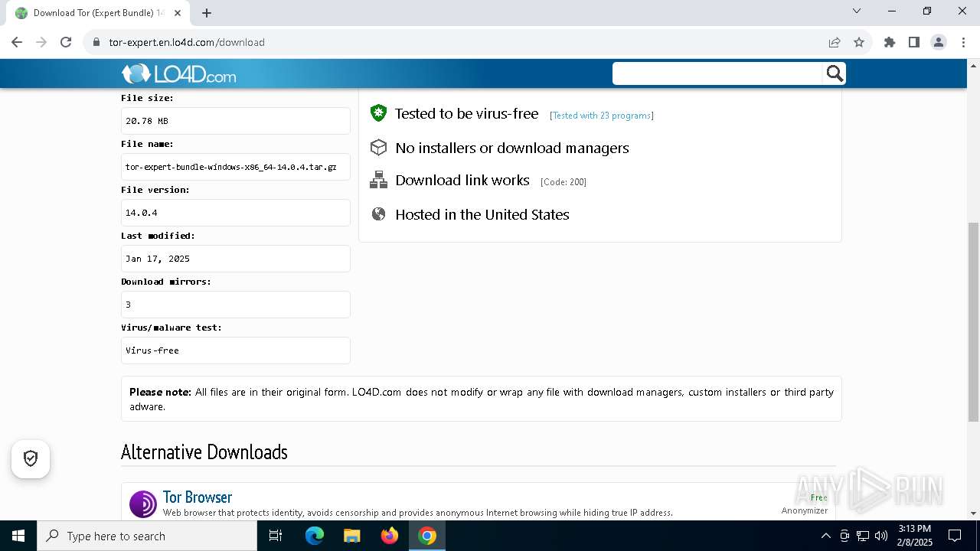Open the volume control in tray

point(881,536)
